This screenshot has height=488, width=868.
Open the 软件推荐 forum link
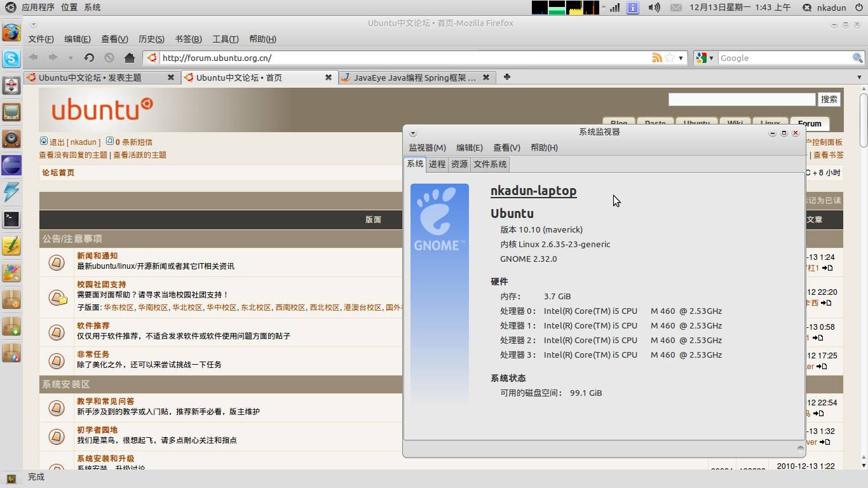tap(93, 325)
